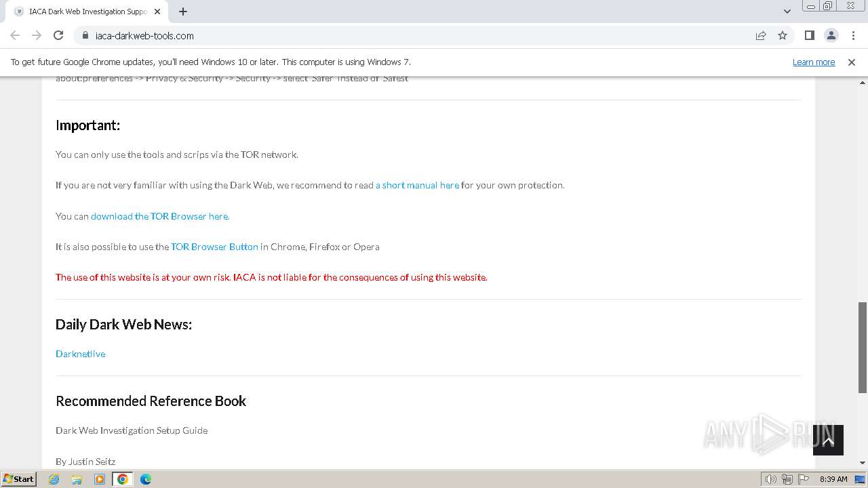
Task: Open the Windows Start menu
Action: (x=19, y=479)
